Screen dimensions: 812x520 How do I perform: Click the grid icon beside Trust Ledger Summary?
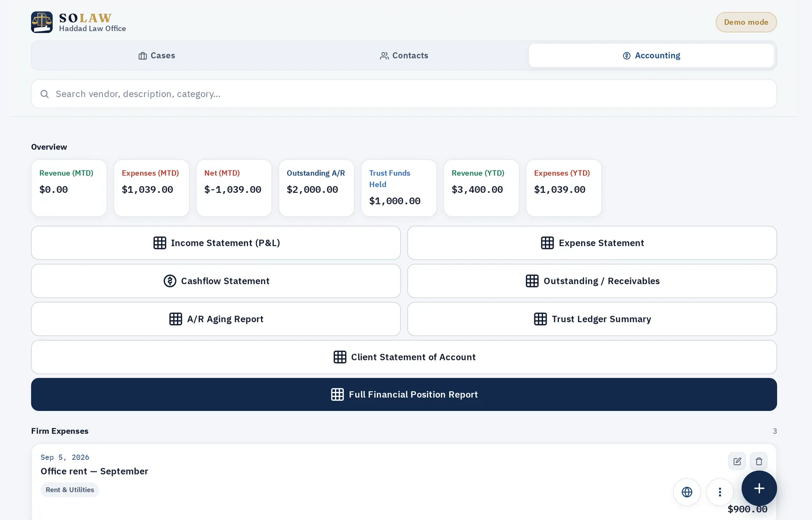click(x=540, y=319)
